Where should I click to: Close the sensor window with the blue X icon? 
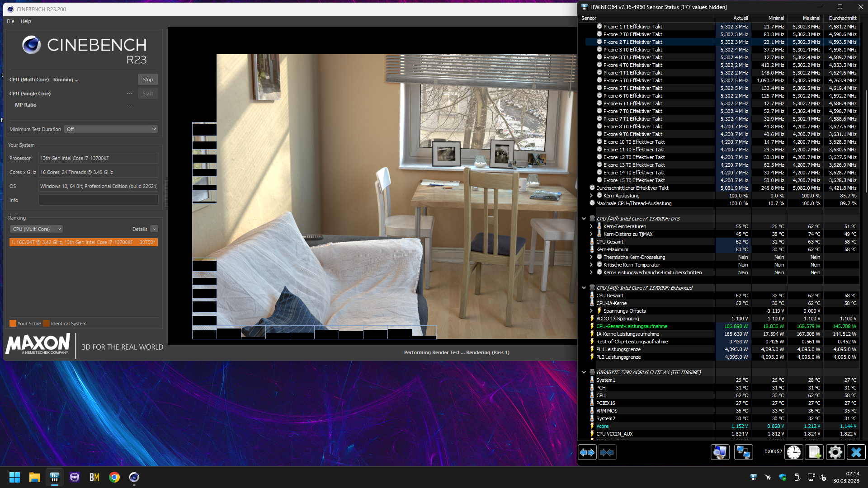[856, 452]
